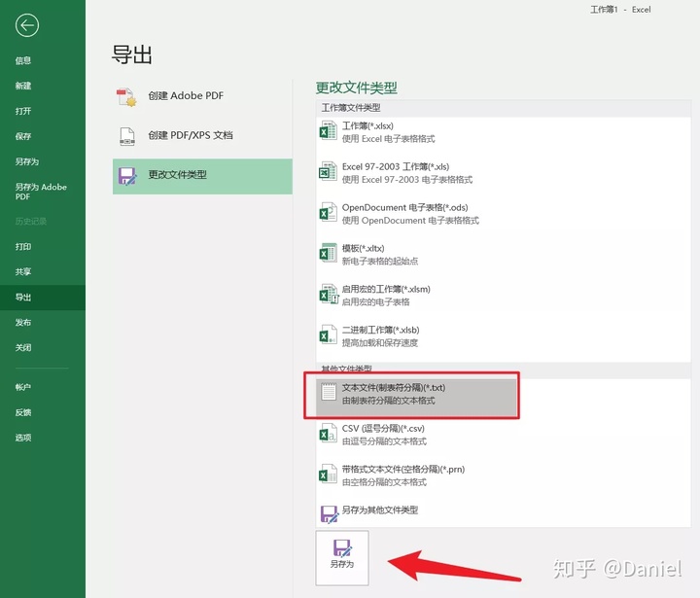Select 另存为 Adobe PDF sidebar item
The height and width of the screenshot is (598, 700).
[41, 192]
